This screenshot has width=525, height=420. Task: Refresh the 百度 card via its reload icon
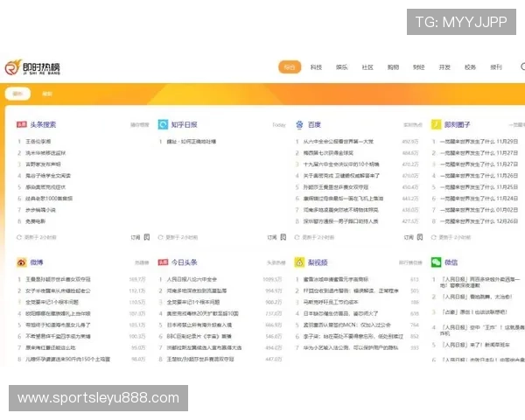(297, 237)
